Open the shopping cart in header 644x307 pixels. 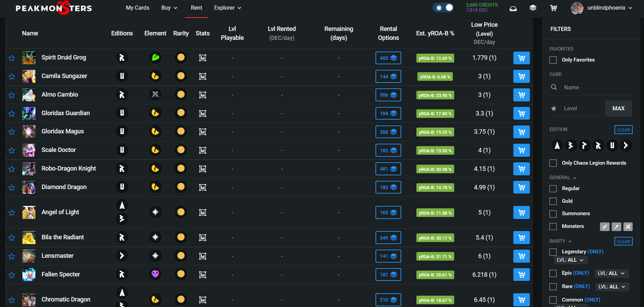(x=553, y=8)
